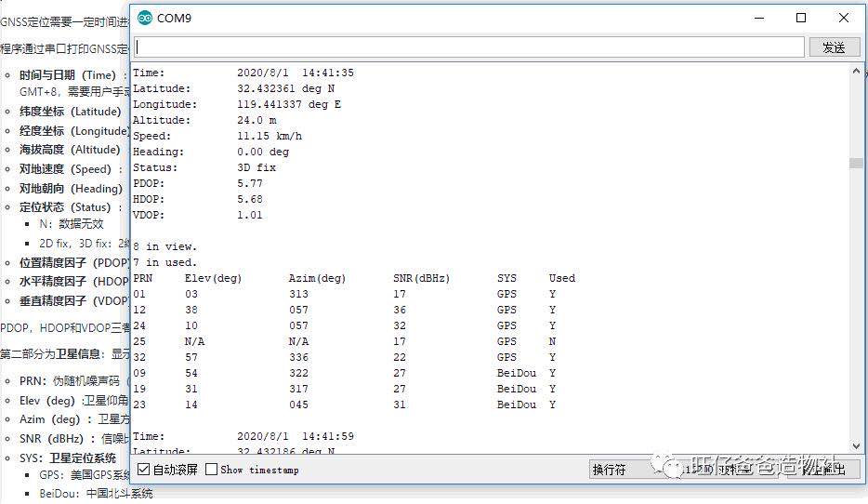868x504 pixels.
Task: Click the scrollbar up arrow in serial monitor
Action: pyautogui.click(x=856, y=72)
